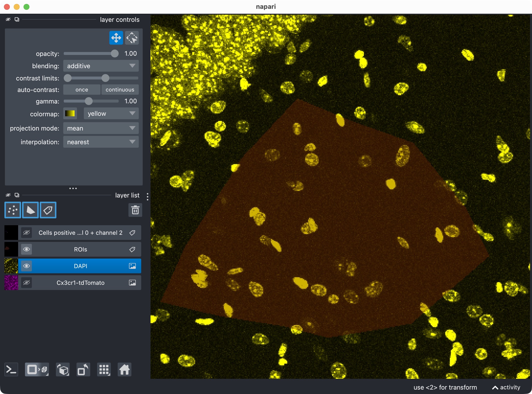Click the gamma slider handle
Viewport: 532px width, 394px height.
click(89, 101)
